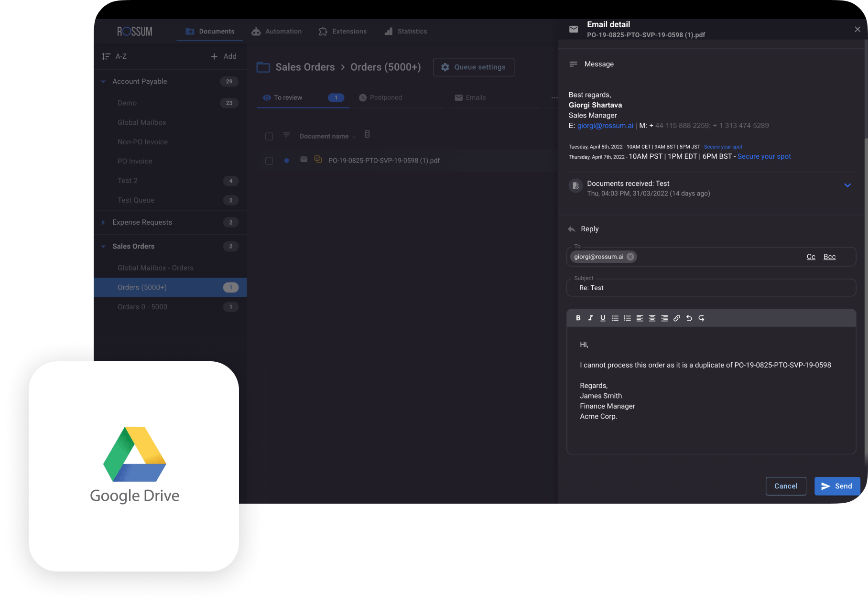
Task: Click the duplicate icon on the PDF row
Action: [x=318, y=159]
